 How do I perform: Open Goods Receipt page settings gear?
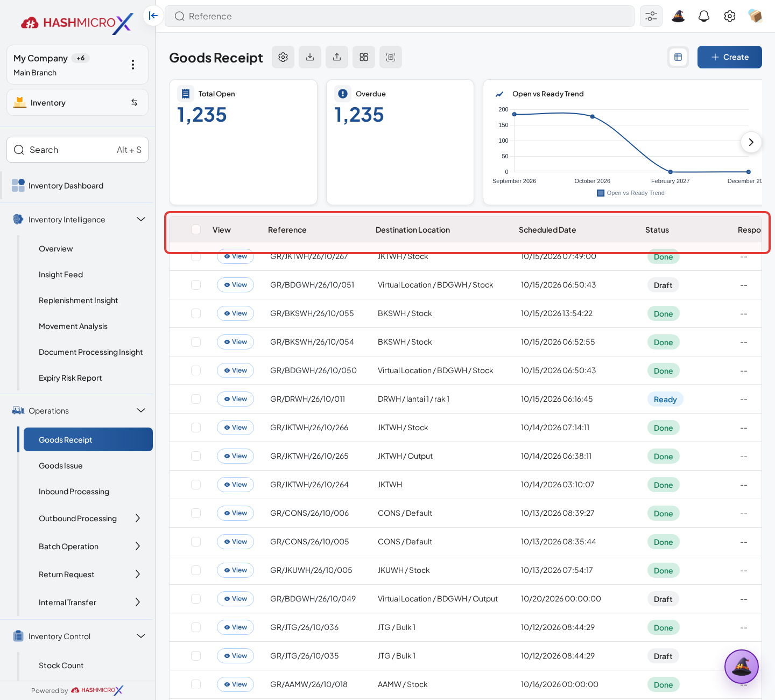pos(283,57)
